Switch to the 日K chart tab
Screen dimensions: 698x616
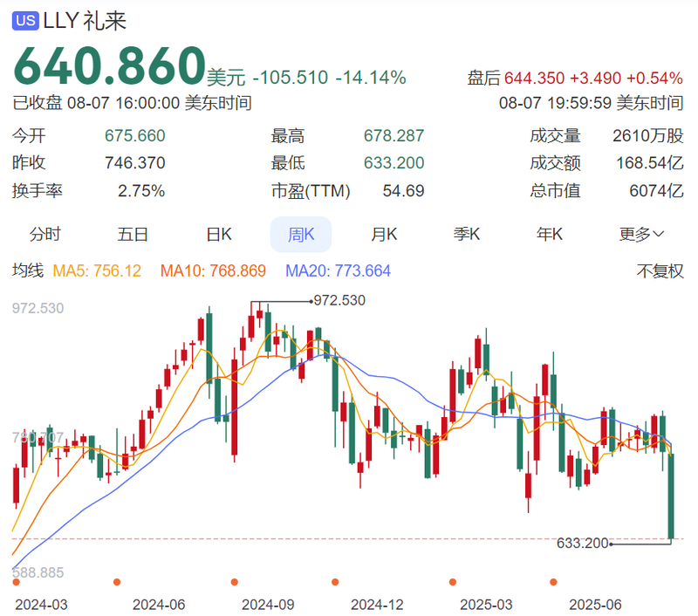coord(219,234)
